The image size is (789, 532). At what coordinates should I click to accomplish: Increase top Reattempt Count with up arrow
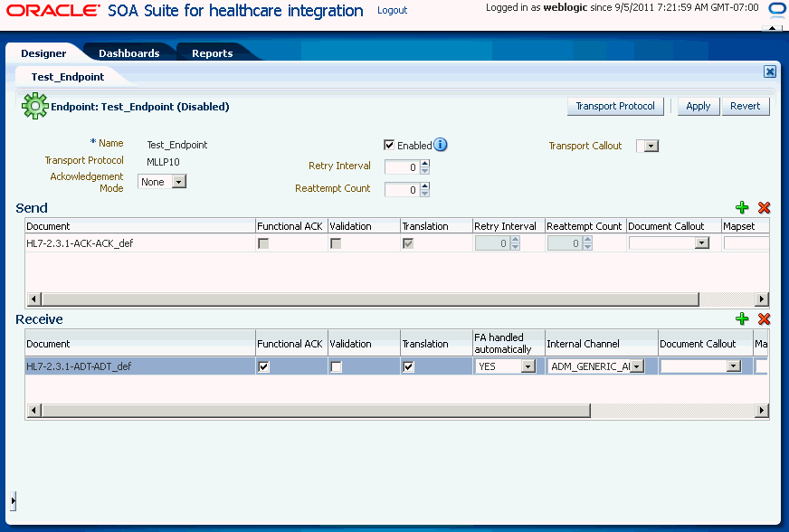point(425,185)
